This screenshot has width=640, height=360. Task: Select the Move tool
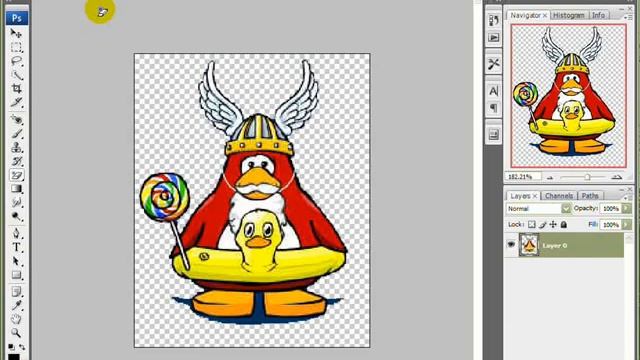[16, 33]
